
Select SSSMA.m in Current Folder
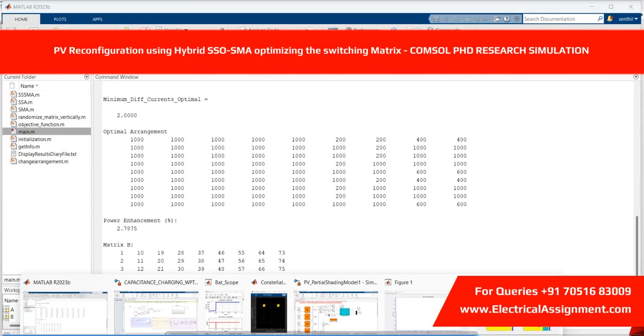(x=29, y=95)
